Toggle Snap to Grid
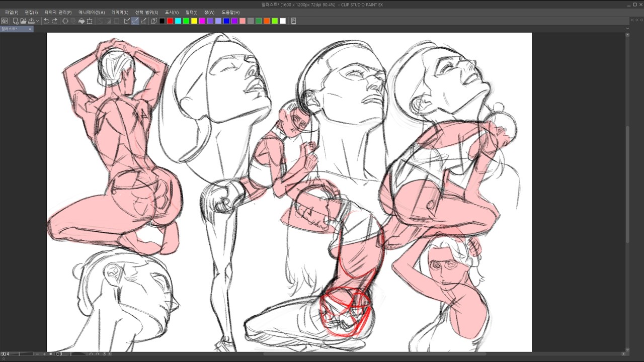 tap(143, 21)
